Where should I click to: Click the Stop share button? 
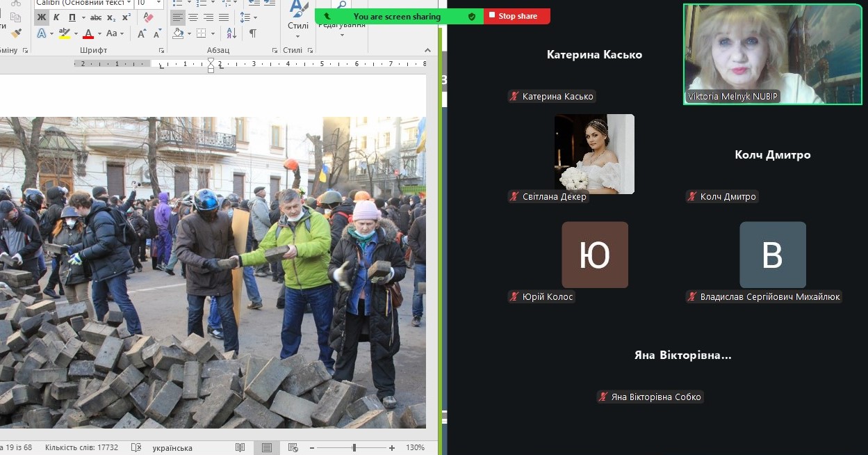tap(517, 16)
